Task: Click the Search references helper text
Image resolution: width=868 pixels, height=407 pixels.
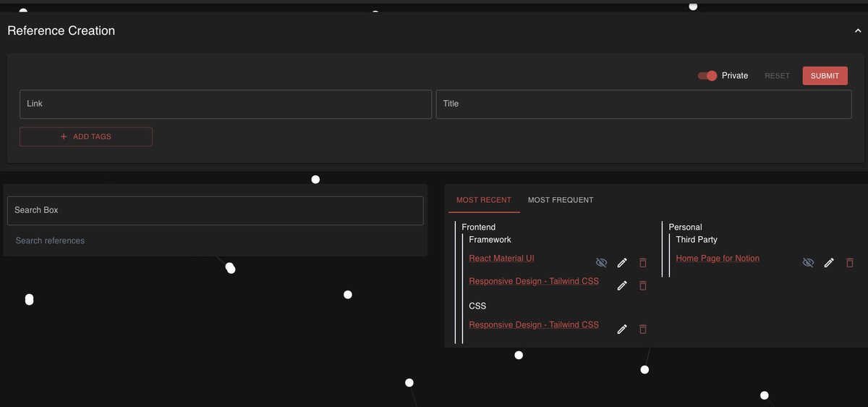Action: 50,240
